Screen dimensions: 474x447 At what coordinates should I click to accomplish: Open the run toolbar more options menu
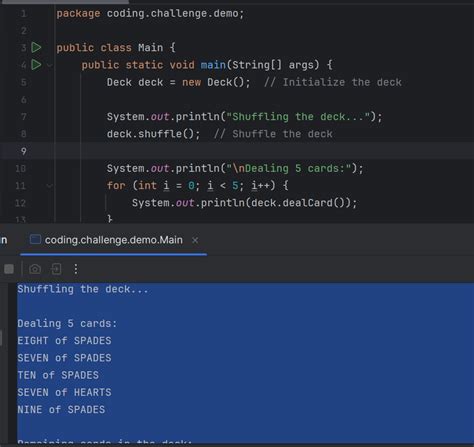coord(76,269)
